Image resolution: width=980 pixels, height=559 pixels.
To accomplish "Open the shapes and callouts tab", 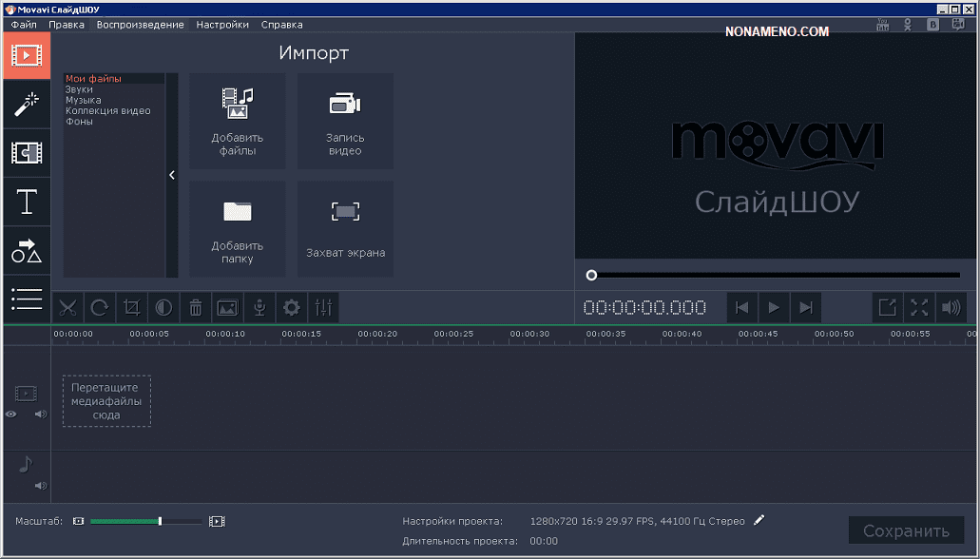I will point(26,251).
